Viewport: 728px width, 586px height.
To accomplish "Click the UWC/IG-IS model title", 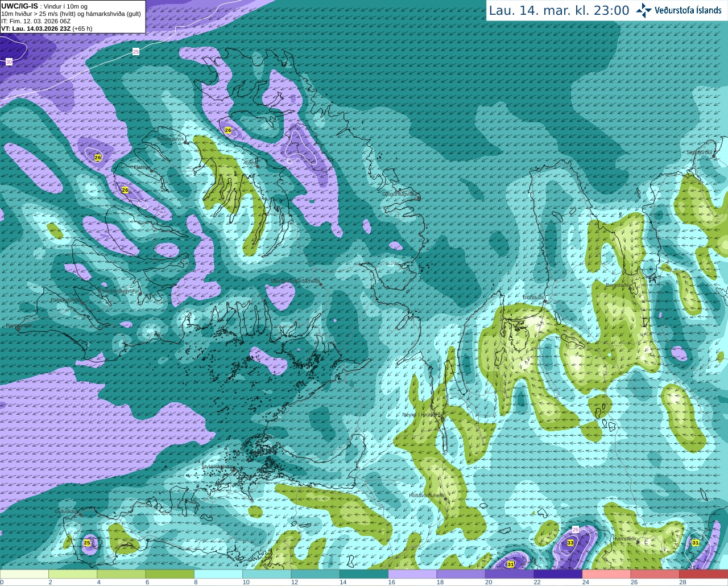I will point(19,6).
